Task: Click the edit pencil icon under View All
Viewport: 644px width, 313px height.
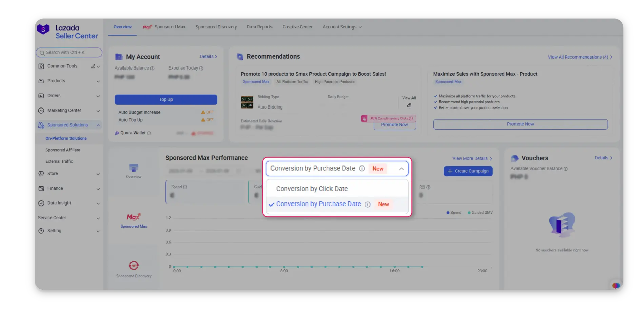Action: coord(409,105)
